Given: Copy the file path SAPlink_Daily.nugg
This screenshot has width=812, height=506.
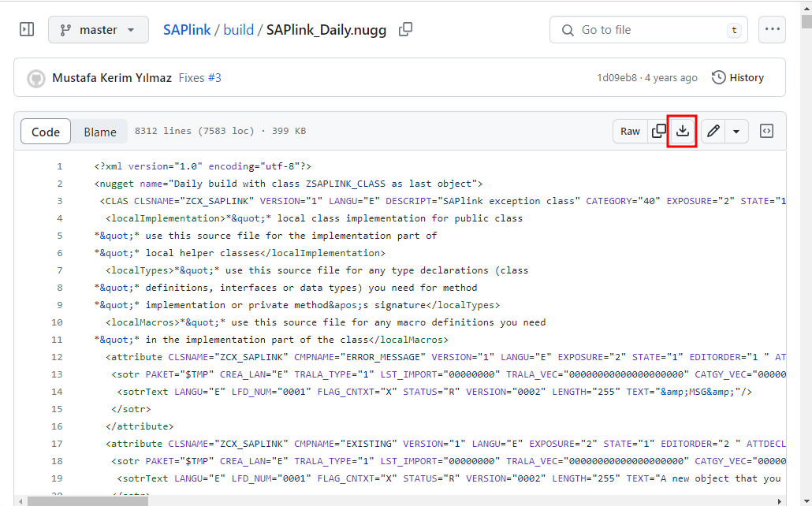Looking at the screenshot, I should pos(405,29).
